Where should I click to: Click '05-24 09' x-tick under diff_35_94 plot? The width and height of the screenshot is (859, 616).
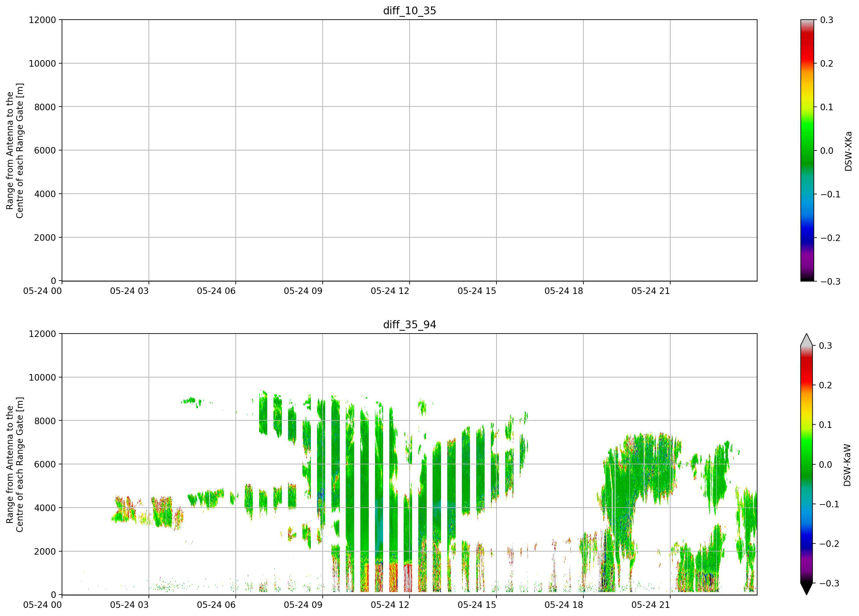pyautogui.click(x=303, y=605)
